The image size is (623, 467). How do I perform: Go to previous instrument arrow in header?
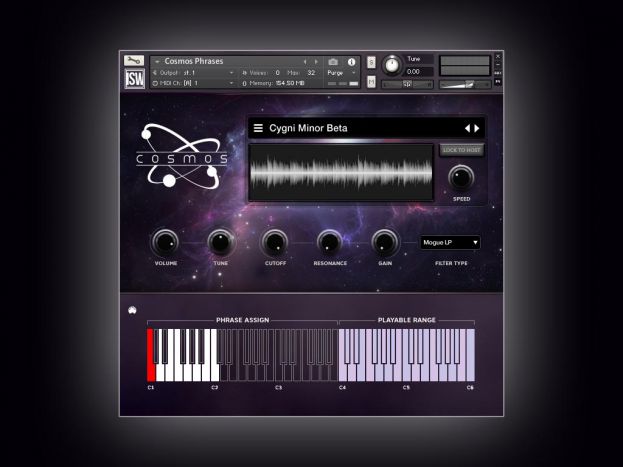pyautogui.click(x=305, y=62)
